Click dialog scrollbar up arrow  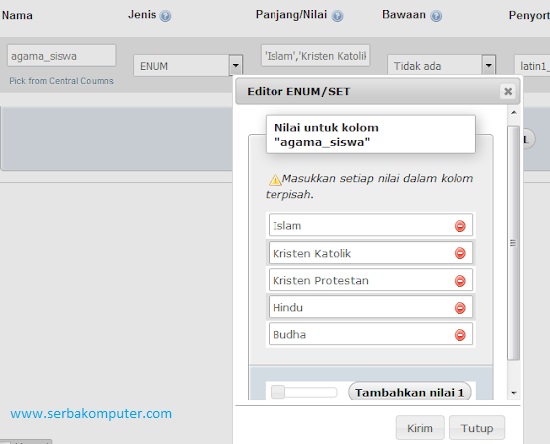(514, 113)
